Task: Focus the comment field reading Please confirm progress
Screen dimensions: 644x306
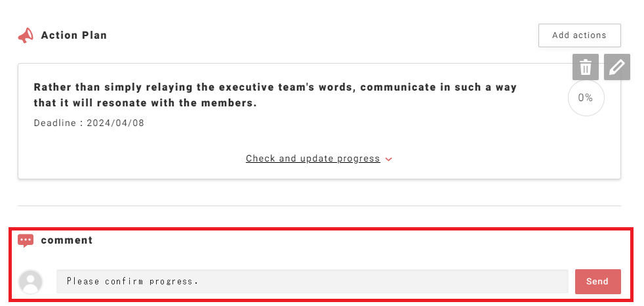Action: [312, 282]
